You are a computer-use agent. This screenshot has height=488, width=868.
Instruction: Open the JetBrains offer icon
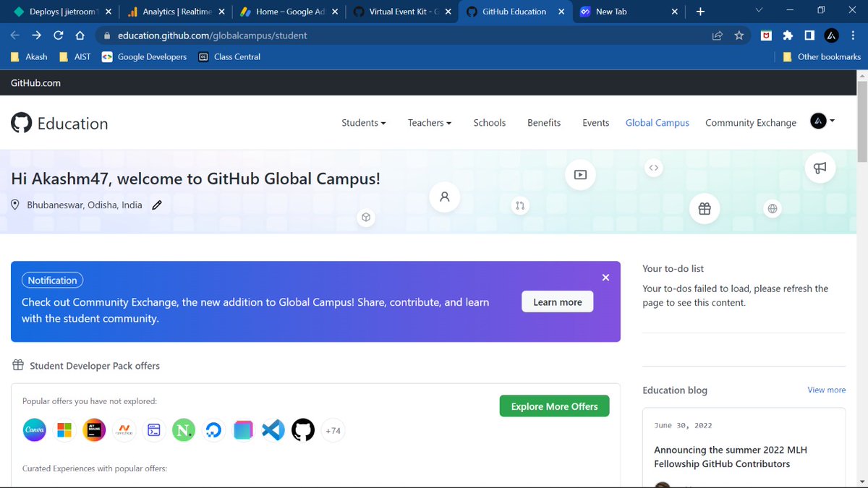click(x=94, y=430)
